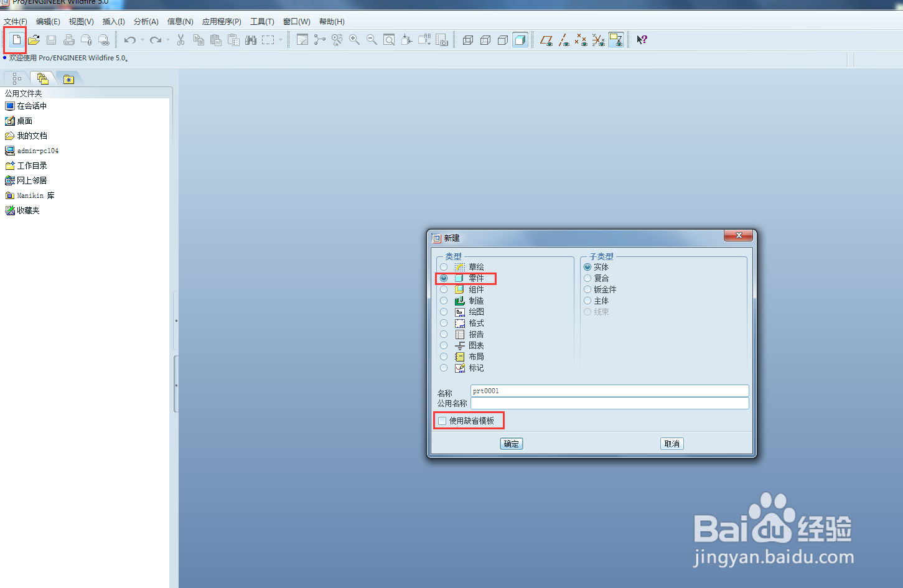Open 插入(I) menu

113,22
